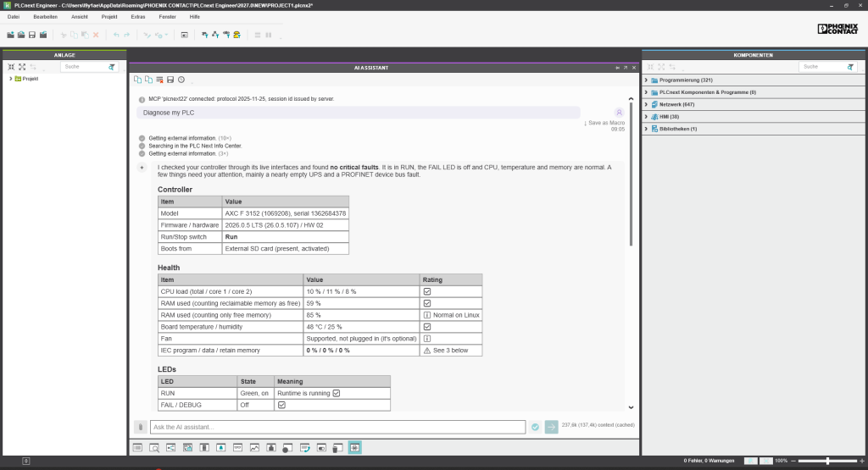Image resolution: width=868 pixels, height=470 pixels.
Task: Click the Save Project floppy icon in main toolbar
Action: click(x=32, y=35)
